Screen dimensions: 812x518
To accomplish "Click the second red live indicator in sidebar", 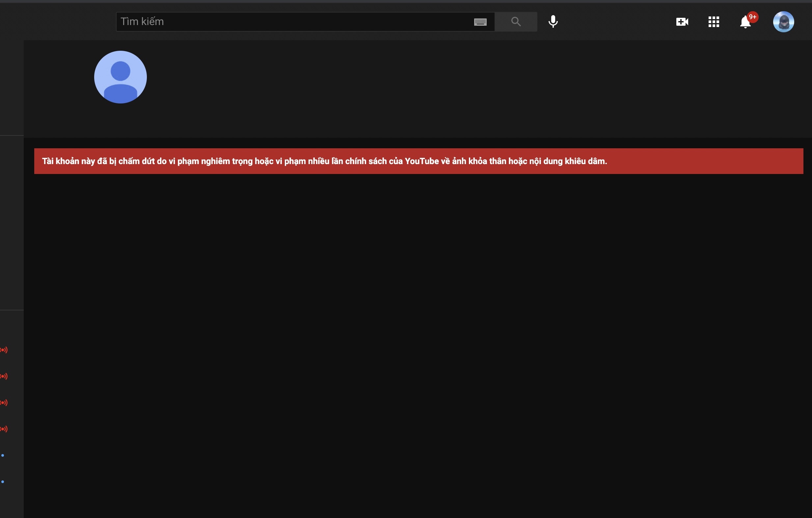I will [4, 376].
